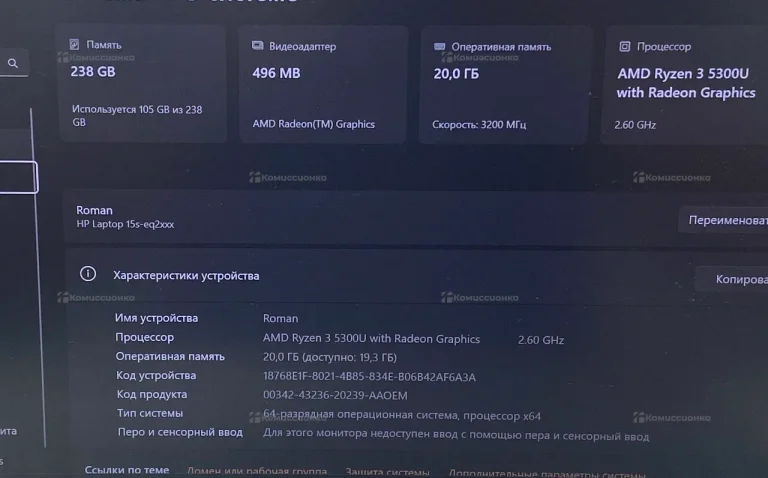Select the Код продукта value 00342-43236-20239-AAOEM
768x478 pixels.
click(x=335, y=395)
